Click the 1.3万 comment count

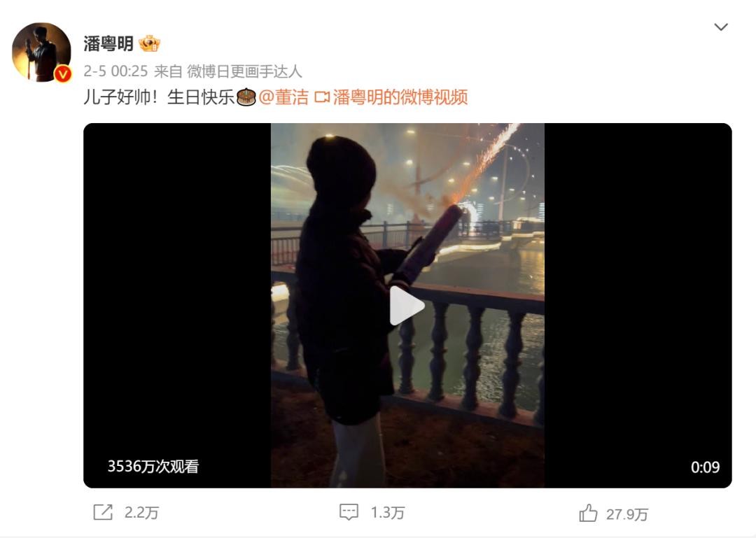click(x=388, y=512)
